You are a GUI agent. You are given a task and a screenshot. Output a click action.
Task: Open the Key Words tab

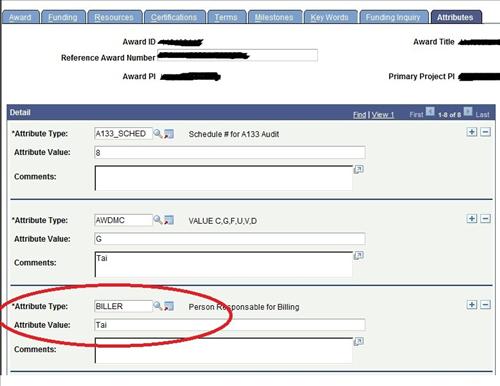click(330, 17)
